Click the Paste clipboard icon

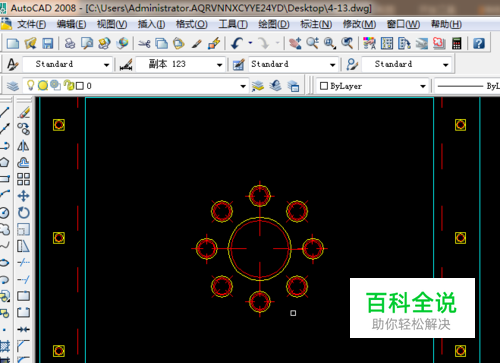pos(179,43)
